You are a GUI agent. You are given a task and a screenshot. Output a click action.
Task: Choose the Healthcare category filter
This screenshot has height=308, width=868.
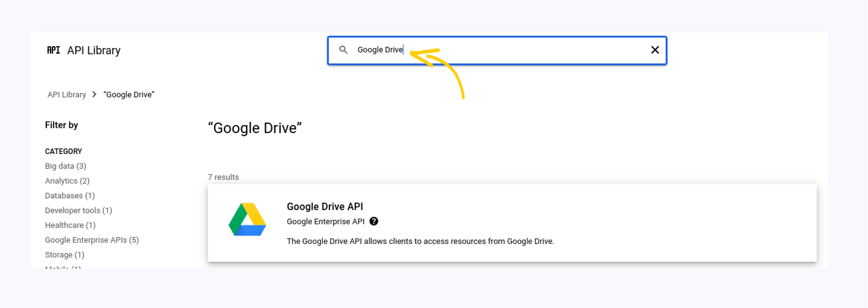click(x=70, y=225)
